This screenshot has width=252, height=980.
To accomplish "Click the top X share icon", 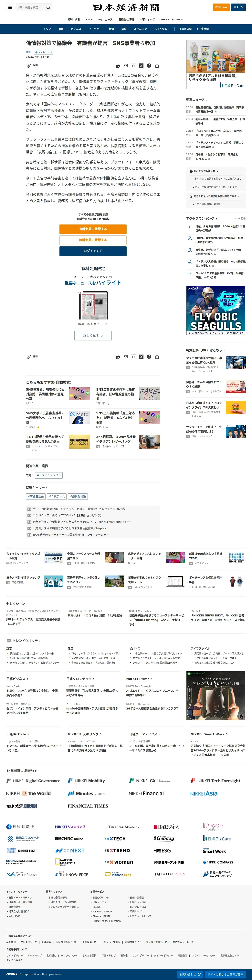I will pos(141,66).
